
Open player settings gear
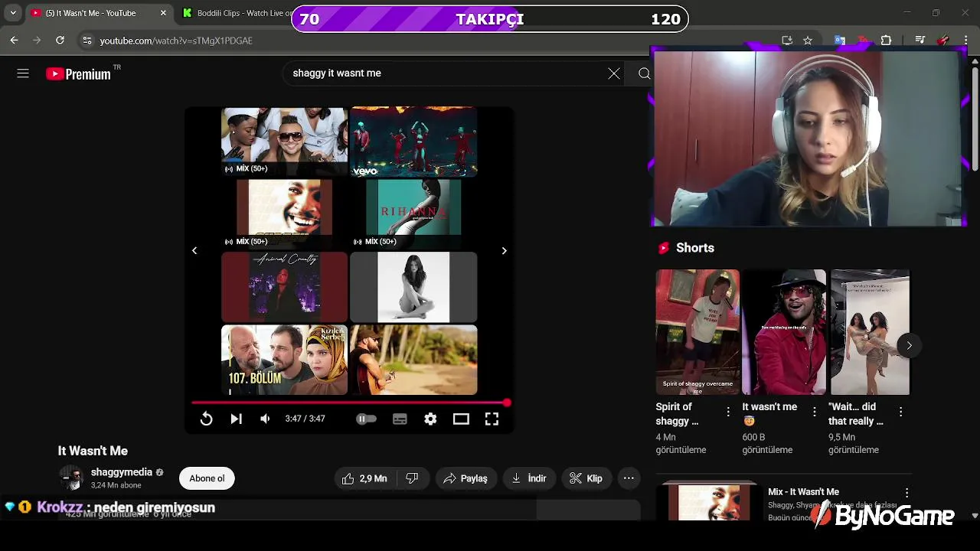click(x=430, y=419)
